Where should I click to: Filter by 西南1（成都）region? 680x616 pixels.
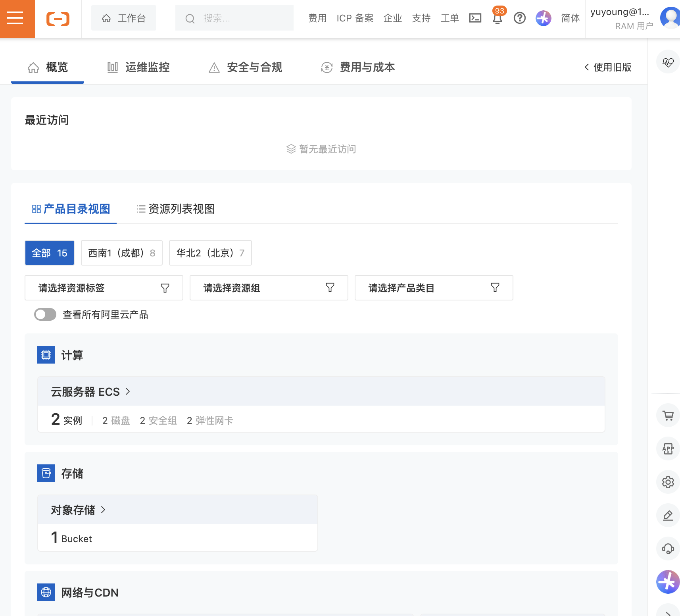tap(121, 253)
